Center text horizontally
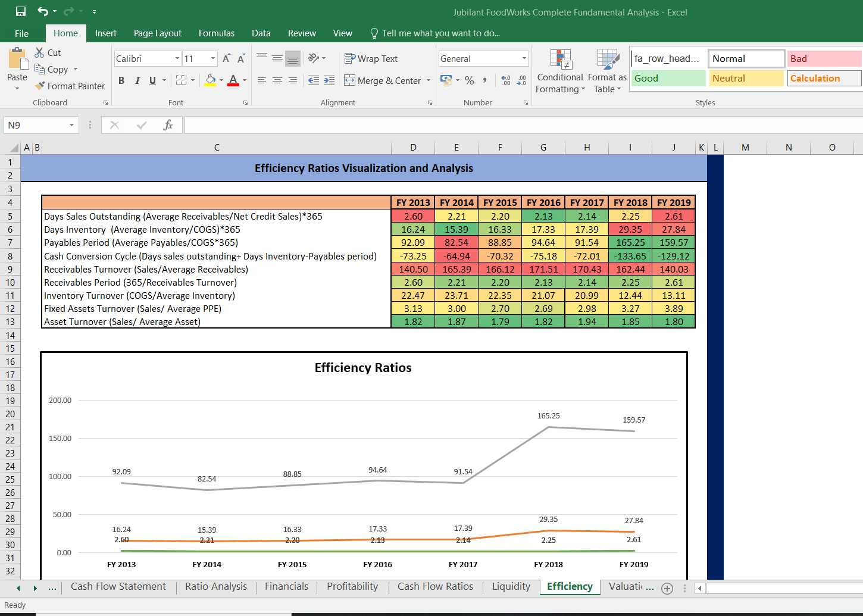Viewport: 863px width, 616px height. pos(277,80)
